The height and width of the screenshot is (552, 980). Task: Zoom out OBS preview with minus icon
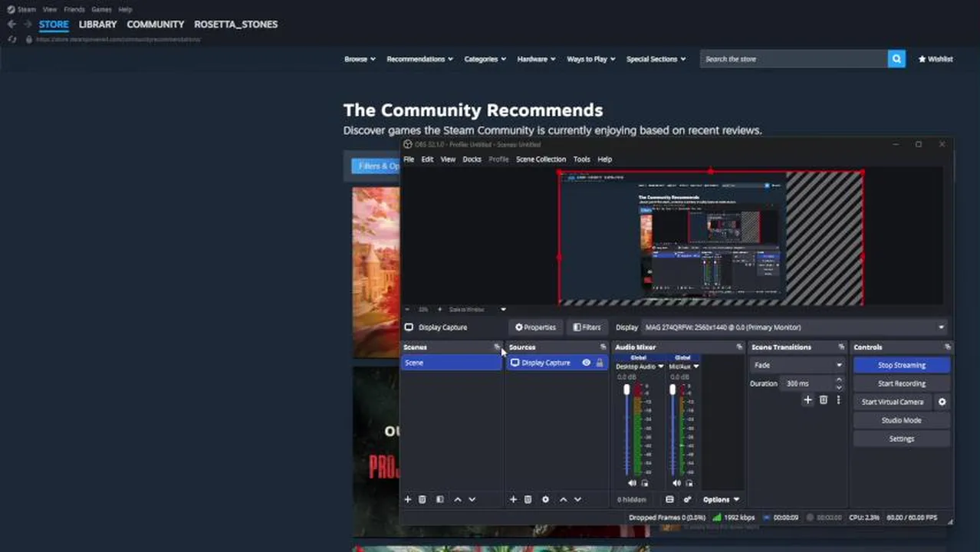[407, 310]
